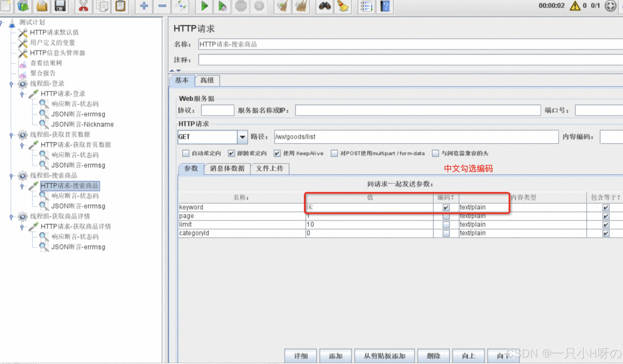Toggle the 编码 checkbox in keyword row
Viewport: 623px width, 364px height.
[x=446, y=208]
